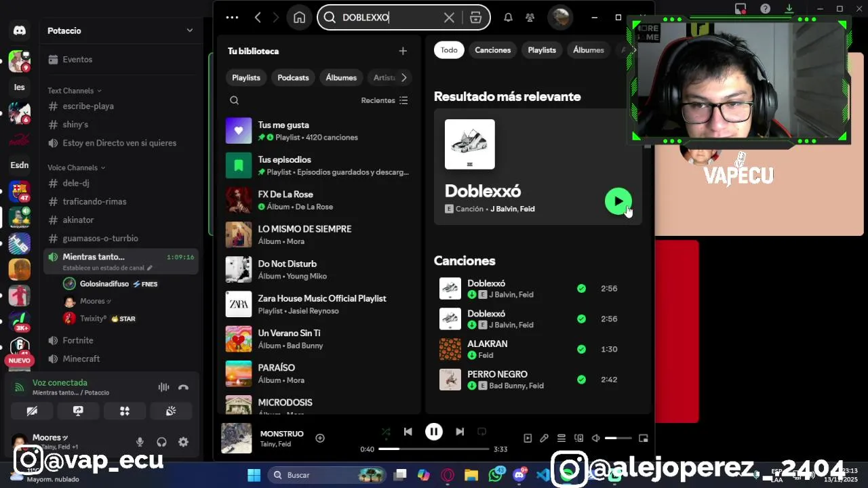Image resolution: width=868 pixels, height=488 pixels.
Task: Collapse the Text Channels category
Action: coord(74,91)
